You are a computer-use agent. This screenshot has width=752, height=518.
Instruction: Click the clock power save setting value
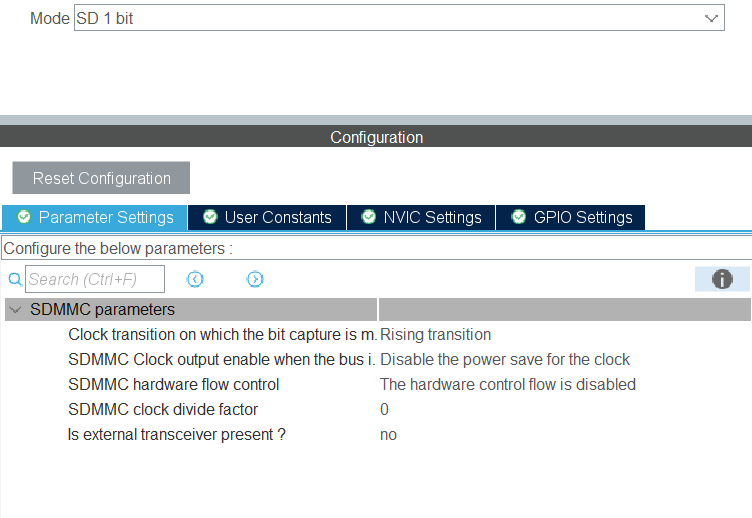pos(505,360)
